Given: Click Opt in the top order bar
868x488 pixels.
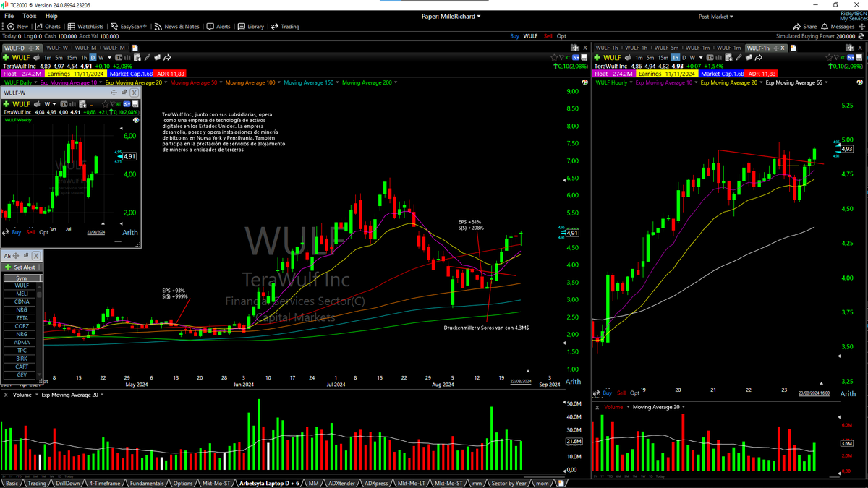Looking at the screenshot, I should pyautogui.click(x=561, y=35).
